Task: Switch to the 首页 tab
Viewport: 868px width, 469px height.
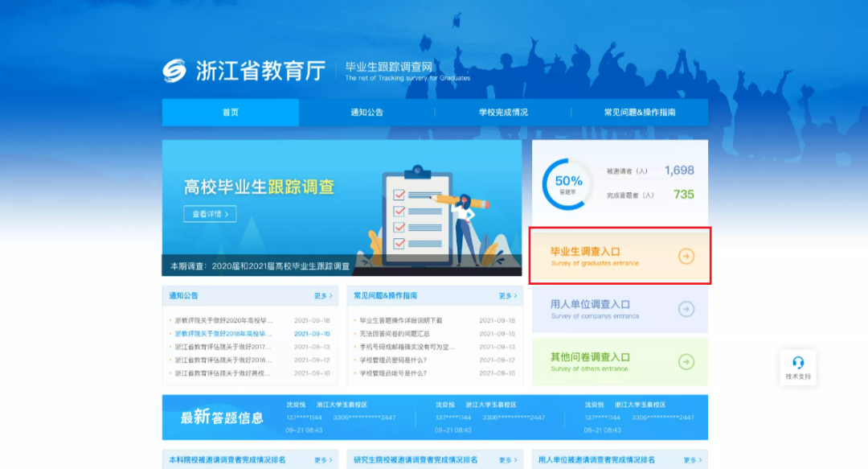Action: pyautogui.click(x=230, y=112)
